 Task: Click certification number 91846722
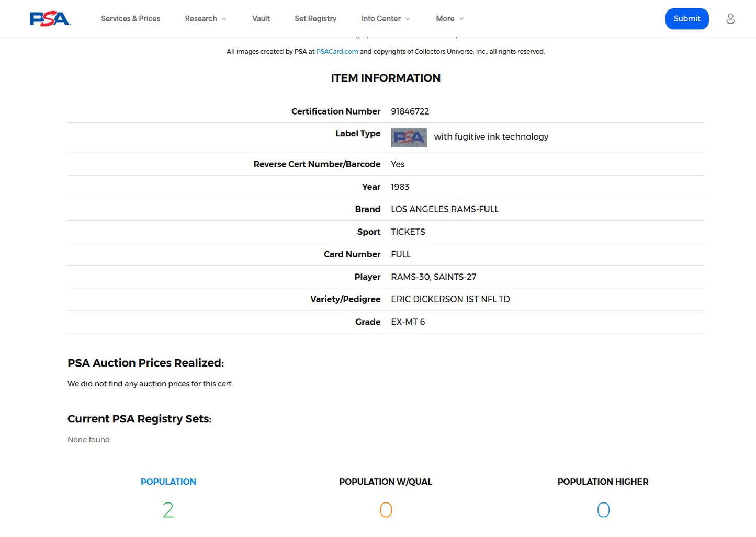click(x=410, y=111)
